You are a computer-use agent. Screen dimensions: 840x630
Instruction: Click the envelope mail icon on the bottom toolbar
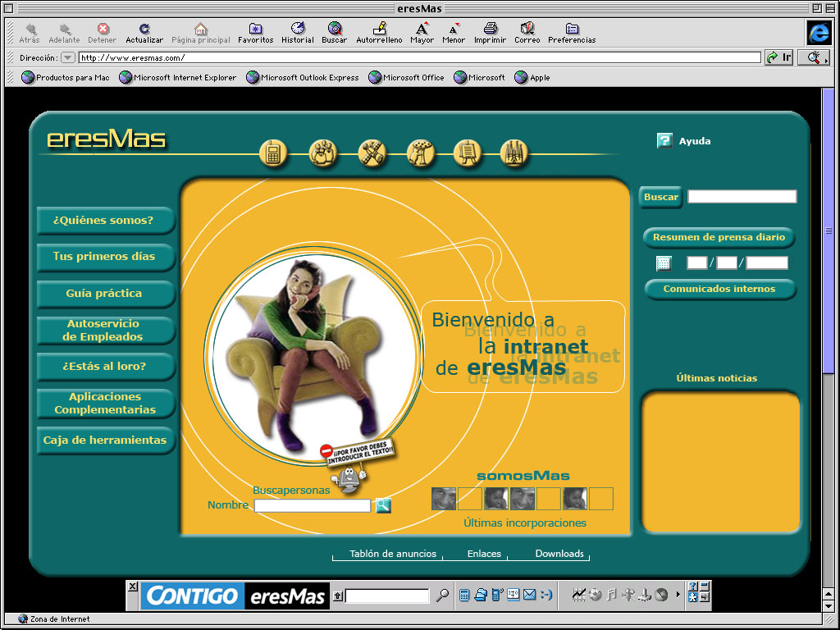coord(527,594)
